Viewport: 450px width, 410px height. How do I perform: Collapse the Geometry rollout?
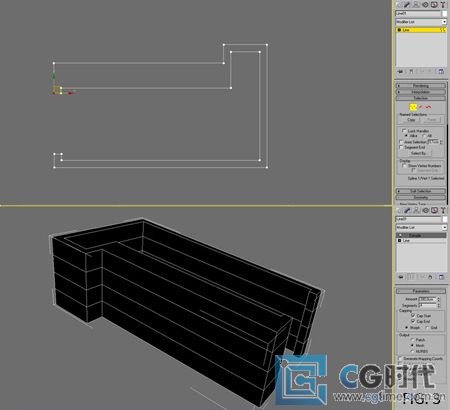pyautogui.click(x=421, y=198)
